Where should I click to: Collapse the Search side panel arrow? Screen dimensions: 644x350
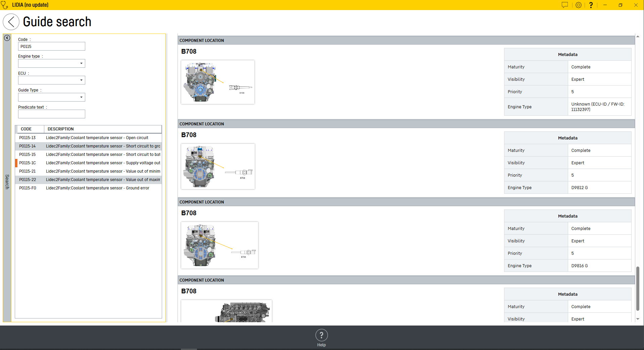click(x=7, y=38)
